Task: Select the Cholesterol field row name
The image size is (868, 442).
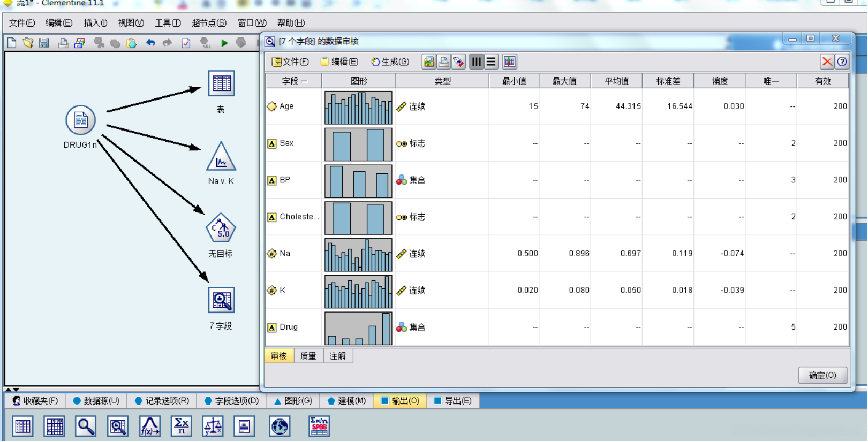Action: pyautogui.click(x=299, y=217)
